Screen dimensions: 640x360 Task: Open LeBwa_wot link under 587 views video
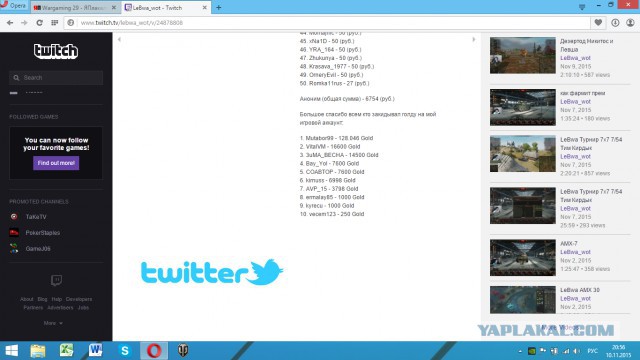[x=575, y=58]
